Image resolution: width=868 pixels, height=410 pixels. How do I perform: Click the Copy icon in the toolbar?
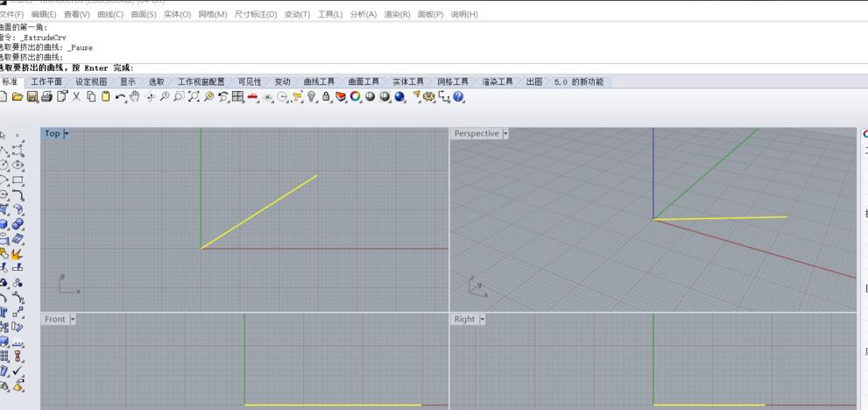point(91,96)
